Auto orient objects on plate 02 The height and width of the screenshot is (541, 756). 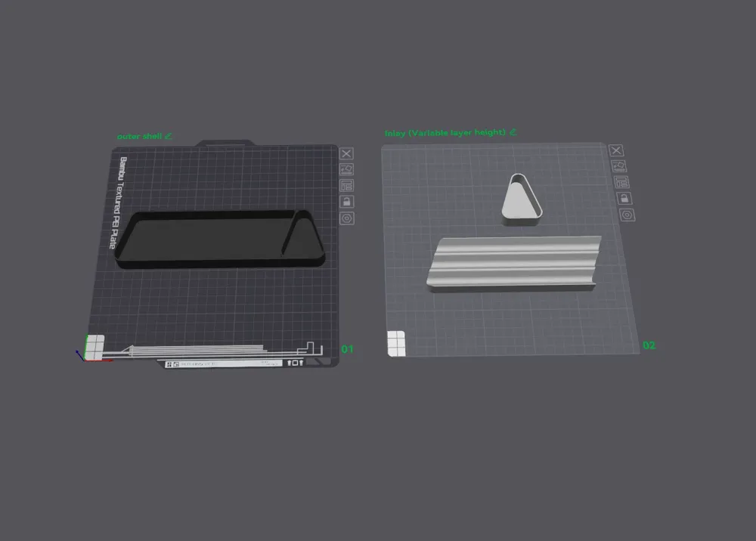618,166
